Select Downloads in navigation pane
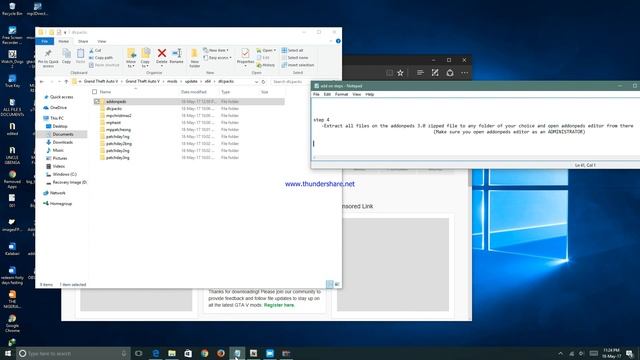Screen dimensions: 640x360 tap(62, 142)
